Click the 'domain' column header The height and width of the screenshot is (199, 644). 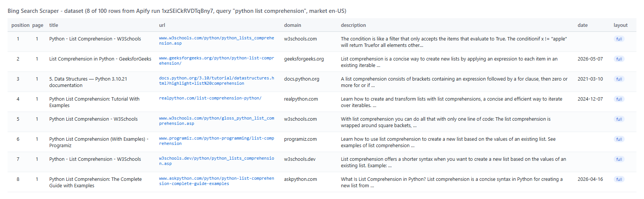[x=292, y=25]
